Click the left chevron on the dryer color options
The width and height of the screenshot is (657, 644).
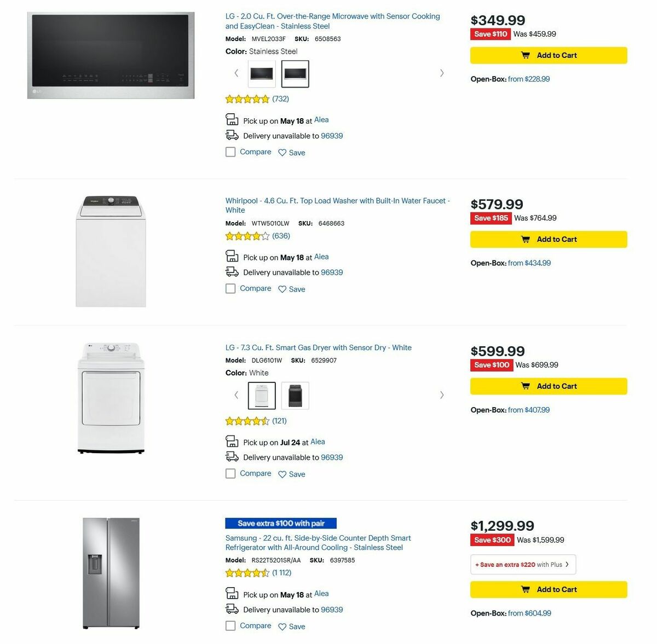pyautogui.click(x=236, y=394)
